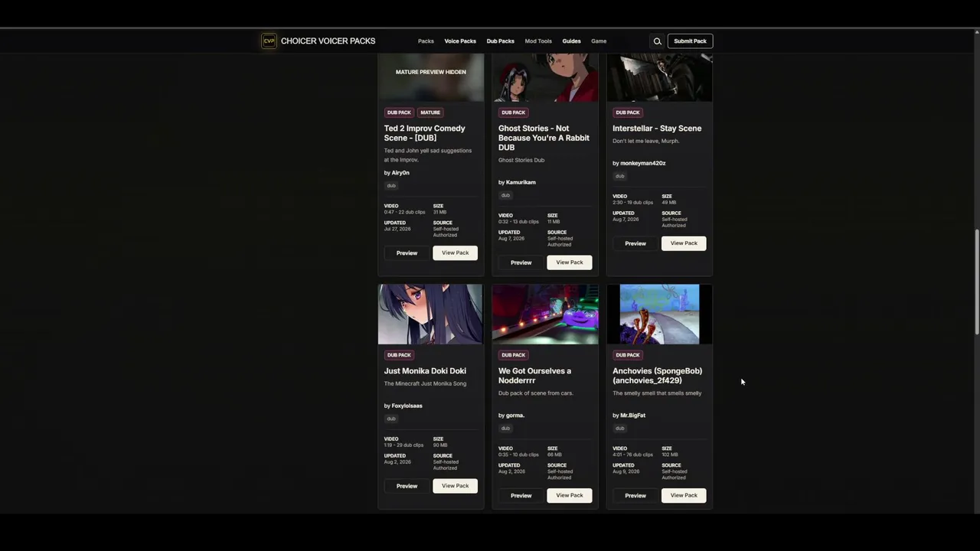Screen dimensions: 980x551
Task: Click the dub tag under Foxylolsaas
Action: (391, 419)
